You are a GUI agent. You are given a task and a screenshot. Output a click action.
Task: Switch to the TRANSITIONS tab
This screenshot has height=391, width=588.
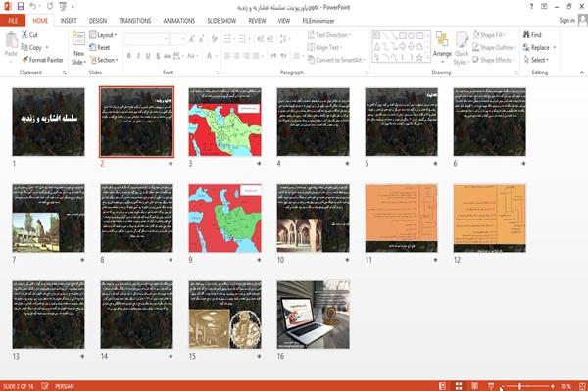pos(135,21)
